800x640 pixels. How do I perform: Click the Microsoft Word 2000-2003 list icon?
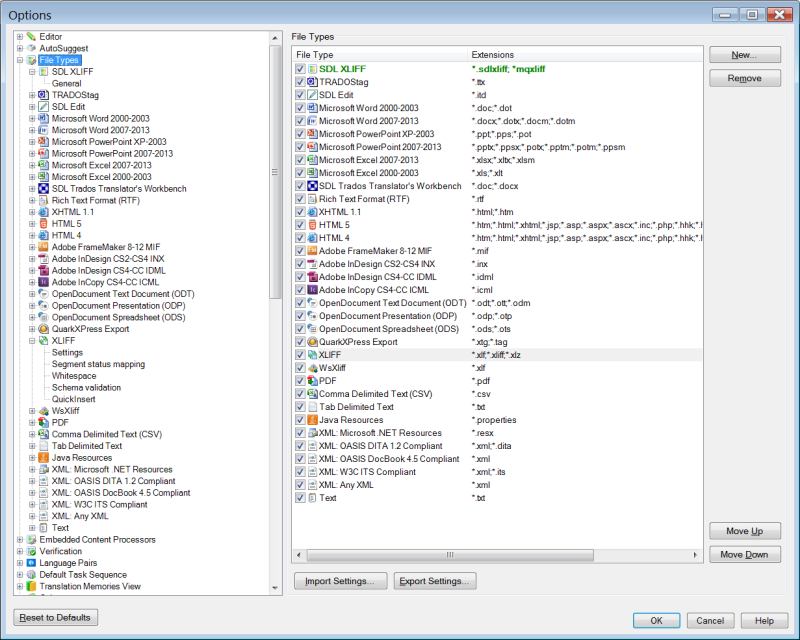(x=313, y=108)
